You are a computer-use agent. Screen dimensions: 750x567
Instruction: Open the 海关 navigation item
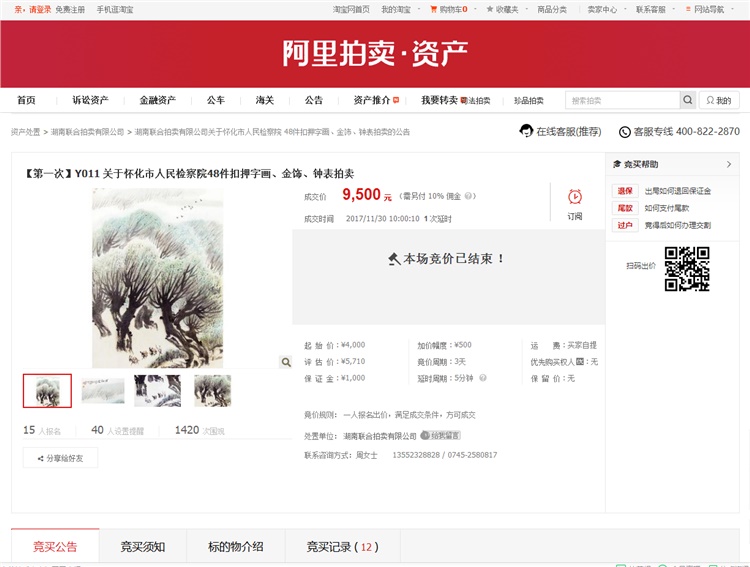click(265, 100)
